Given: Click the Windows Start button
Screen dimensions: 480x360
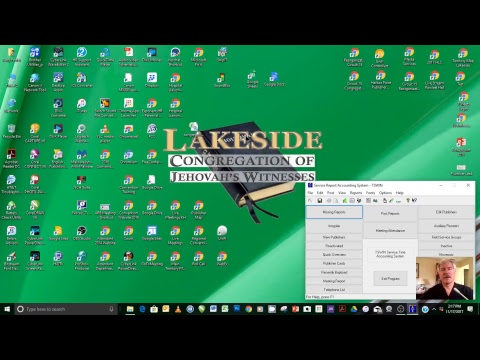Looking at the screenshot, I should pyautogui.click(x=7, y=309).
